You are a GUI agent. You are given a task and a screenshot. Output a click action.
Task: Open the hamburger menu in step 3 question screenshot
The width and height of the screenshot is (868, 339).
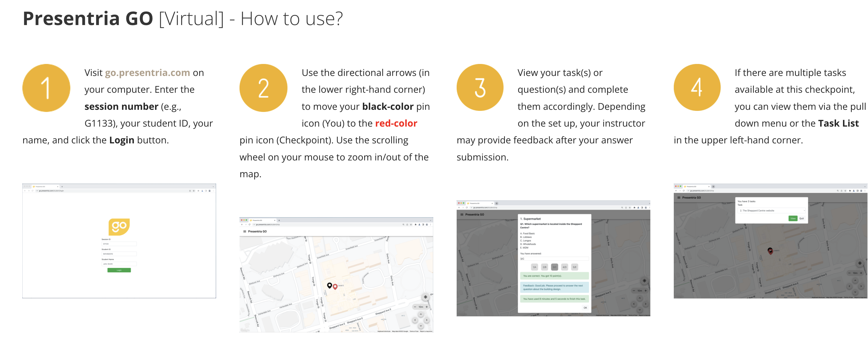click(x=462, y=215)
